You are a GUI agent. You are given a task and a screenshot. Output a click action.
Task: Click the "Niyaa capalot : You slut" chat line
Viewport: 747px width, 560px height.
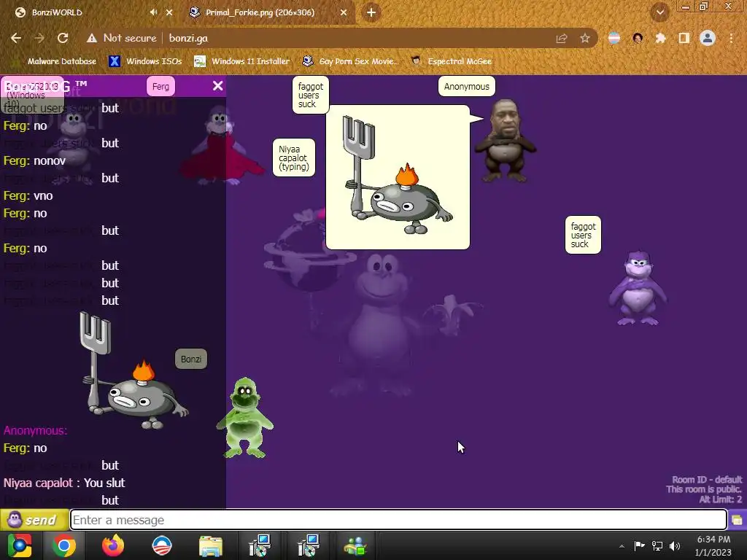tap(64, 483)
